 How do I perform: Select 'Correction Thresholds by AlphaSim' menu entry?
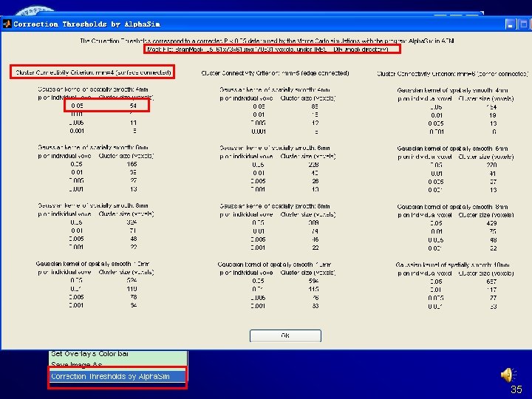point(117,376)
